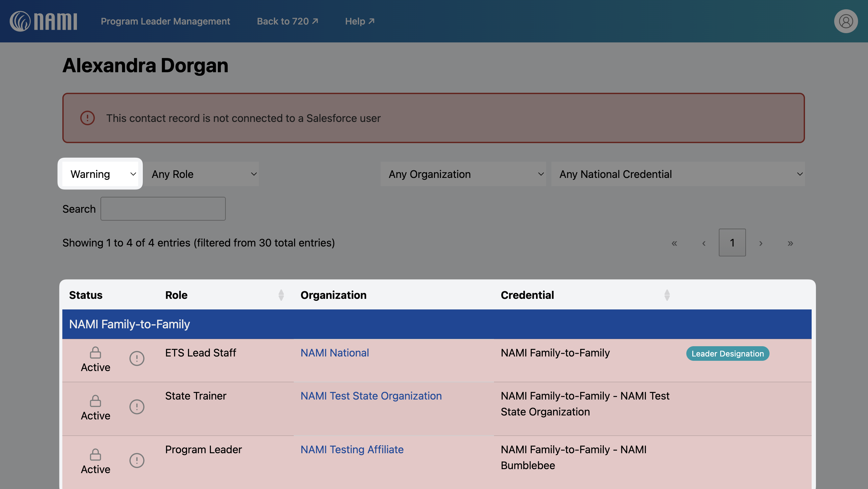
Task: Click the lock icon on ETS Lead Staff row
Action: pos(95,353)
